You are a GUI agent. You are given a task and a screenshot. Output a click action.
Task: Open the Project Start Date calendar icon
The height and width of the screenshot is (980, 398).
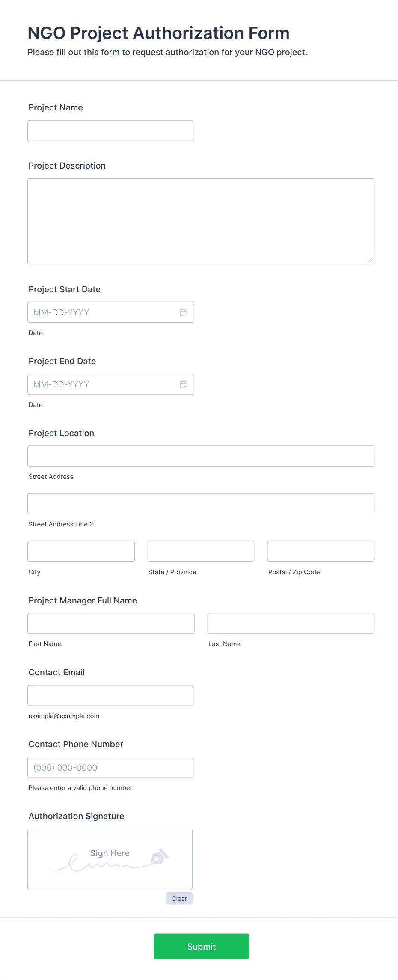(x=184, y=312)
